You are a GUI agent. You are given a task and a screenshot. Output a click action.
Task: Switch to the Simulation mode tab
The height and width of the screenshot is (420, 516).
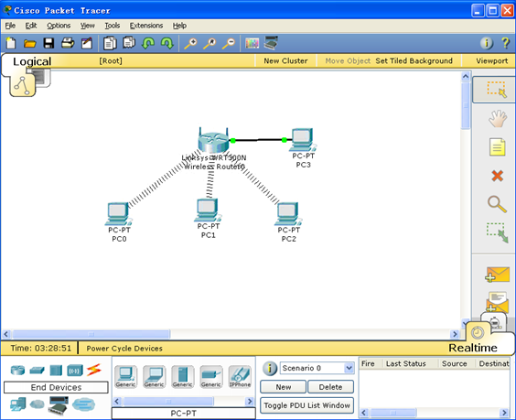click(495, 322)
